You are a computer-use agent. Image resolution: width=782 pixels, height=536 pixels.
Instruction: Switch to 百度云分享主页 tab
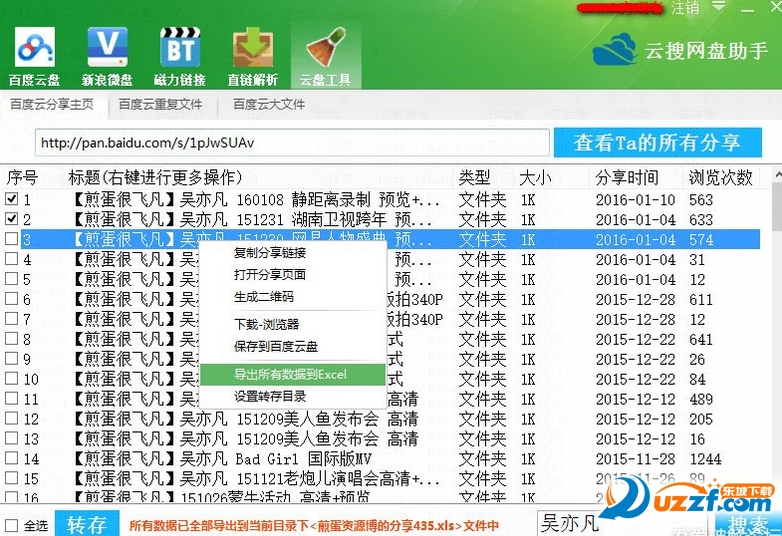(x=52, y=104)
